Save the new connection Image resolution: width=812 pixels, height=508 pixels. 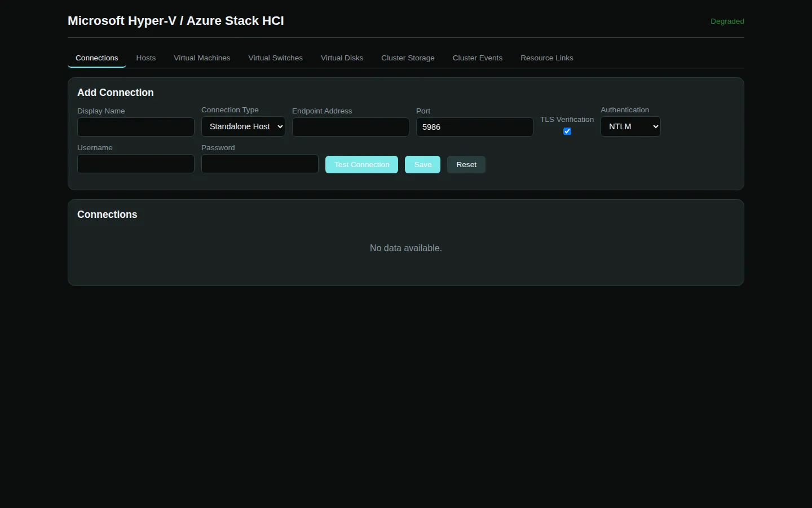[423, 165]
